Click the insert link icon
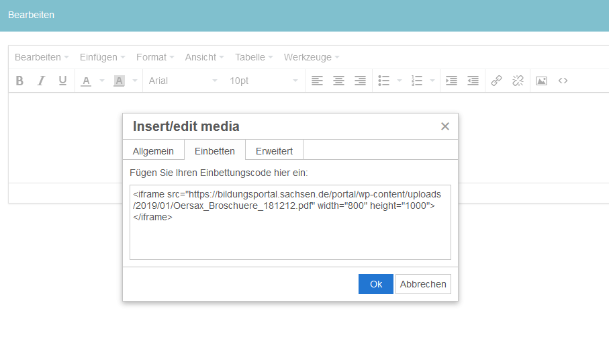 pyautogui.click(x=496, y=81)
